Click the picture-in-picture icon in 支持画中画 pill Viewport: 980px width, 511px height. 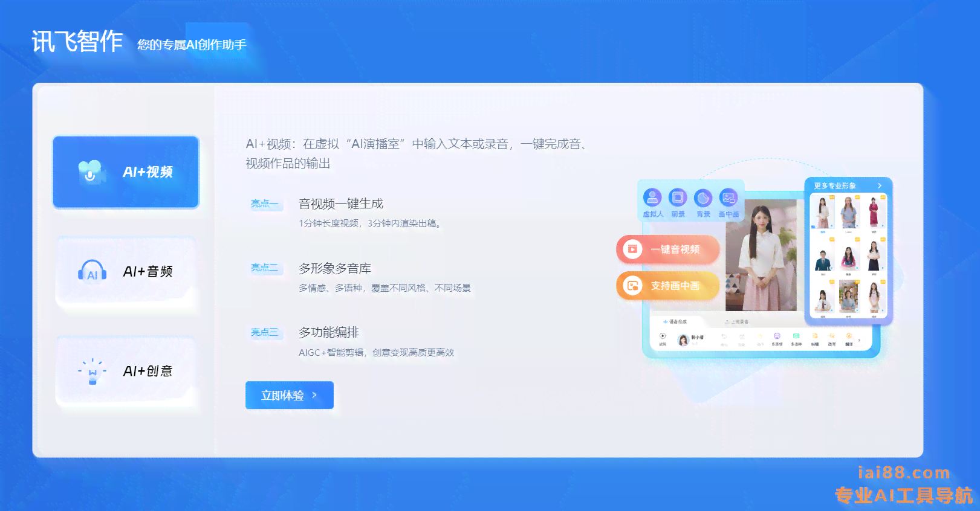[632, 285]
